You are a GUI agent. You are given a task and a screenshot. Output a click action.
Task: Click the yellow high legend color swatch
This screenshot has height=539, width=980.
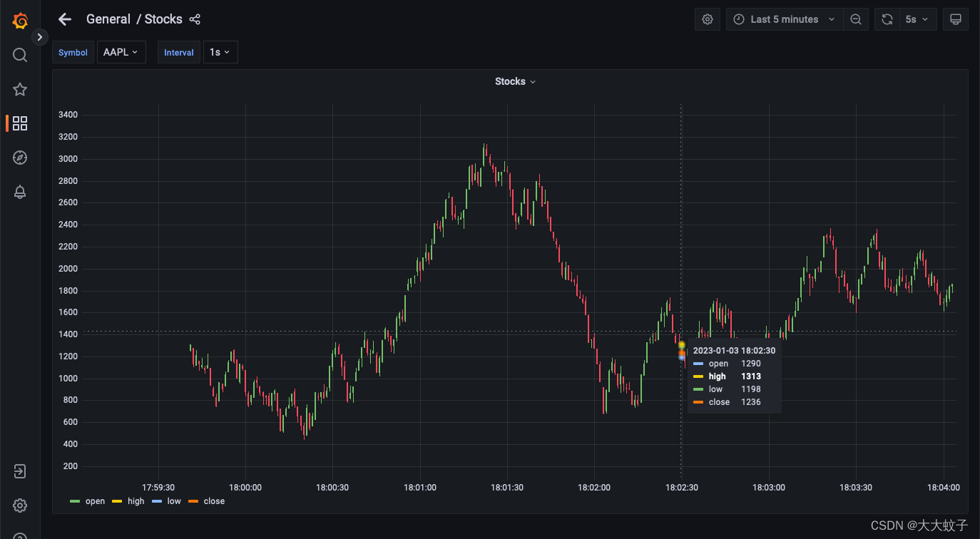point(117,501)
